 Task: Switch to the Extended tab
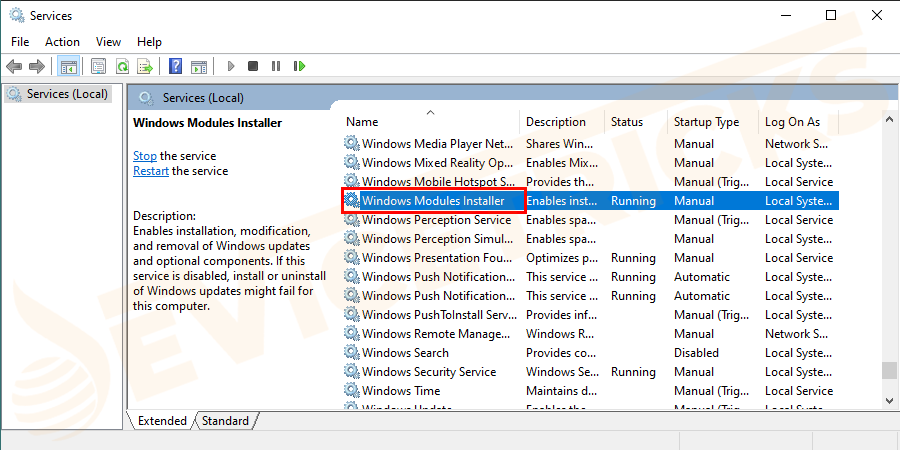(162, 421)
